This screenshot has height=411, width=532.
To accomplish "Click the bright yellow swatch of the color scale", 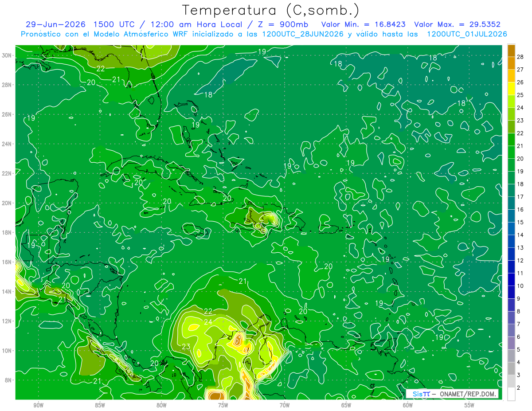I will click(511, 89).
